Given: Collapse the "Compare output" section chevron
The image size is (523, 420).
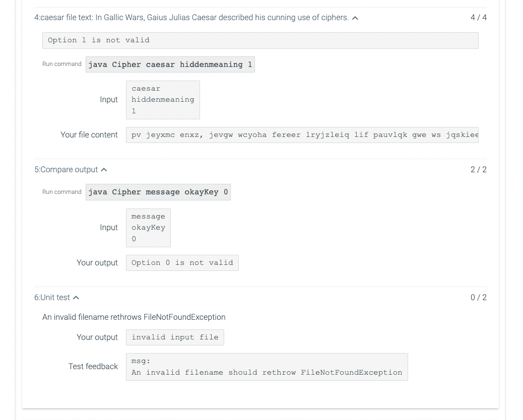Looking at the screenshot, I should pos(104,169).
